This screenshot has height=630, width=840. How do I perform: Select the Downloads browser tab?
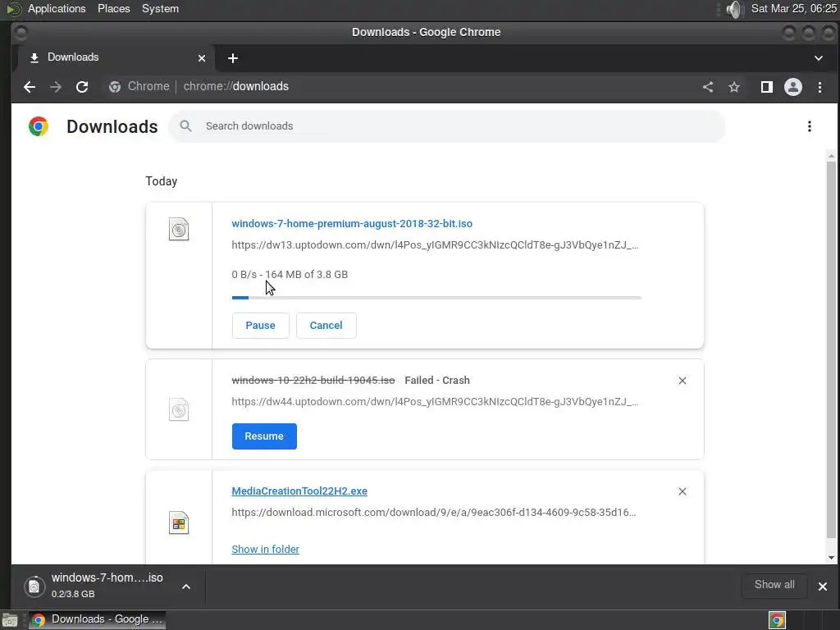[116, 58]
